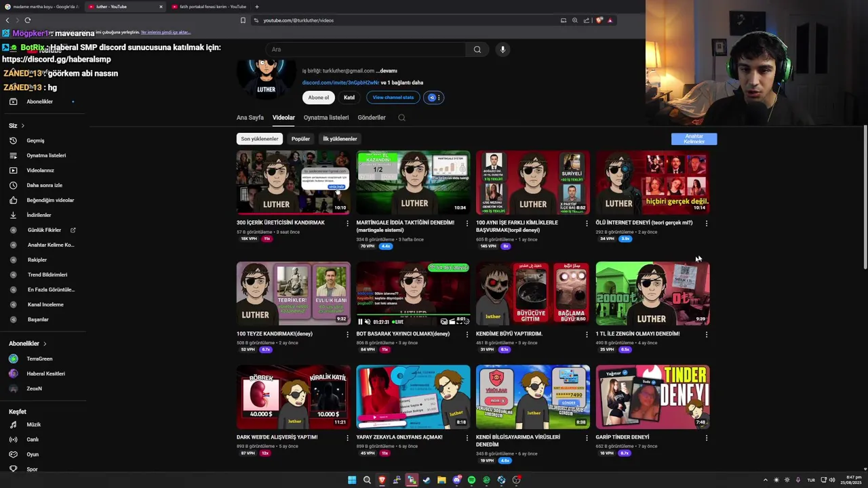868x488 pixels.
Task: Click the YouTube search magnifier button
Action: (477, 49)
